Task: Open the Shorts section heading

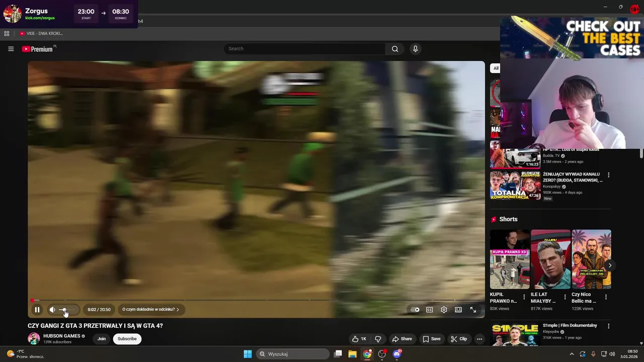Action: (x=504, y=219)
